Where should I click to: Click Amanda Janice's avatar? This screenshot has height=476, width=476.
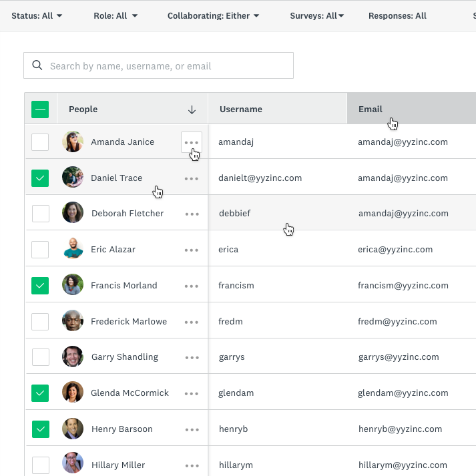coord(73,142)
